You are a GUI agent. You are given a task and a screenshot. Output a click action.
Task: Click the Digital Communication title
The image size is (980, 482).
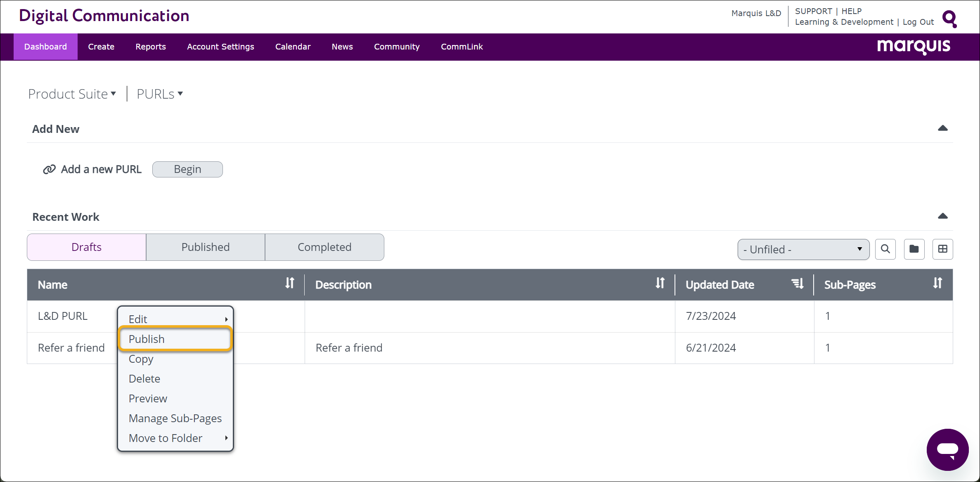[x=104, y=16]
